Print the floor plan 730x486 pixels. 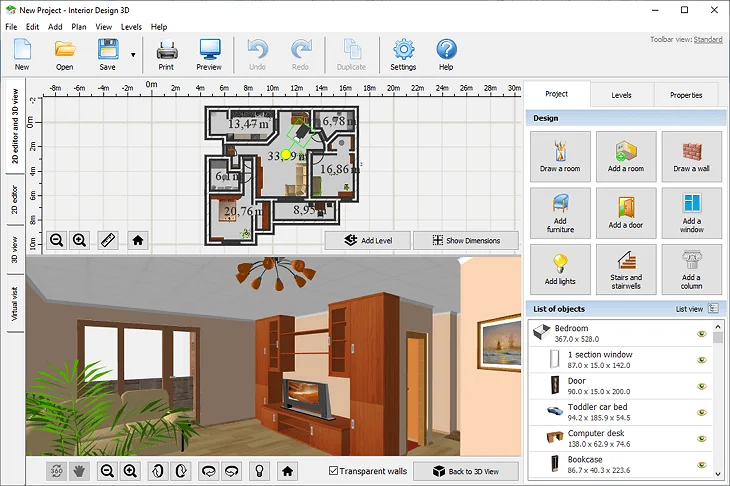166,54
